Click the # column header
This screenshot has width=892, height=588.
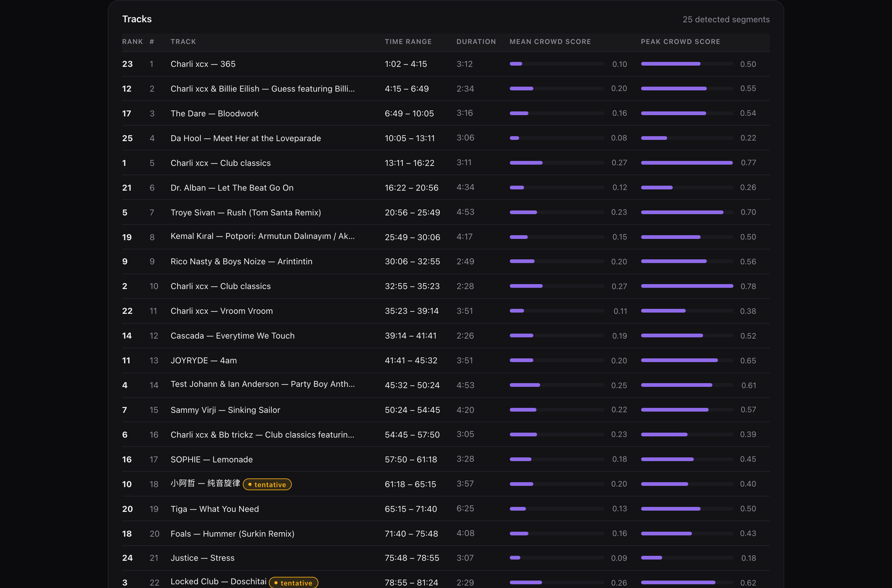(151, 42)
